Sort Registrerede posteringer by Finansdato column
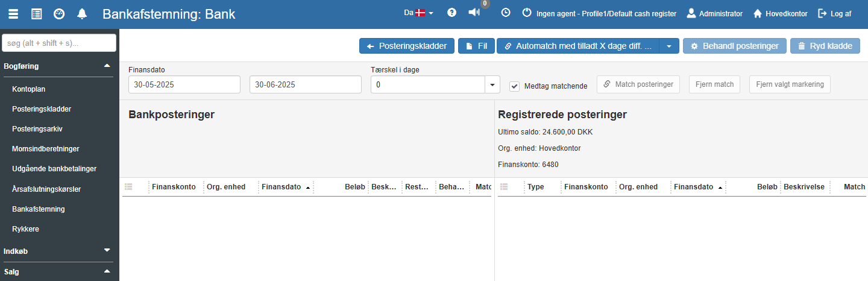 (x=694, y=187)
